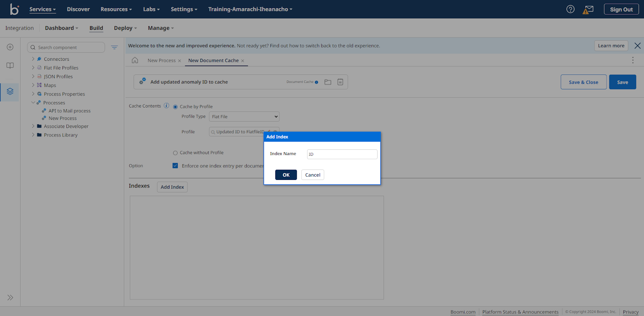Dismiss the welcome banner with X

(638, 45)
